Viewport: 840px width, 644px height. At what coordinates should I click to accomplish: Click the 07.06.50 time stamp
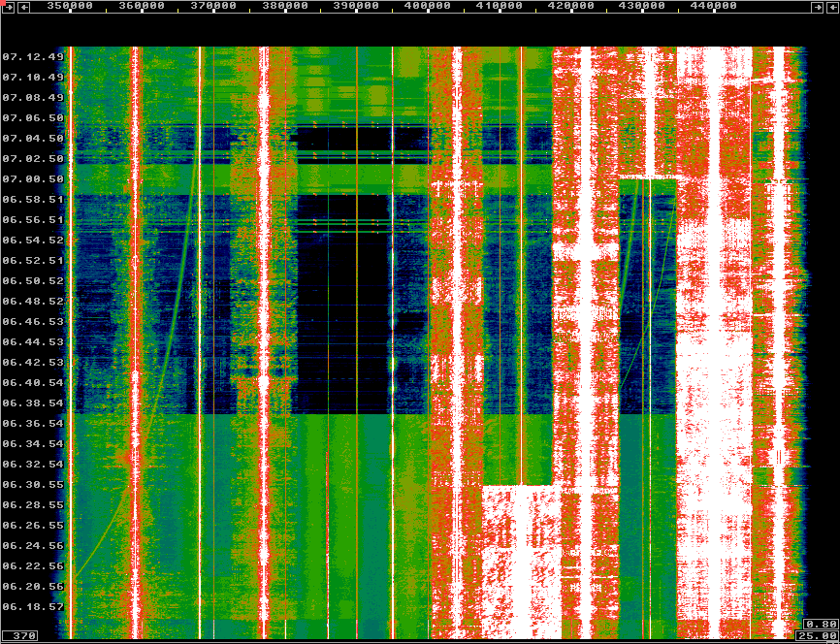click(33, 118)
